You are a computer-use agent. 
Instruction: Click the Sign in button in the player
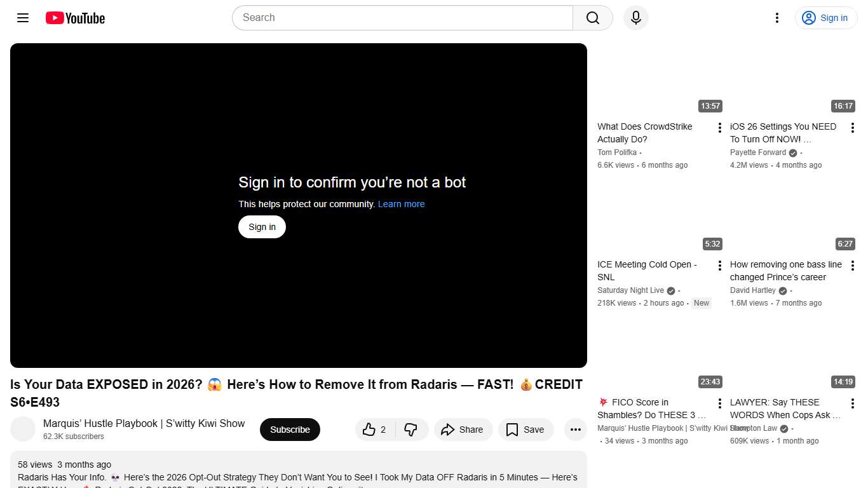pos(261,227)
